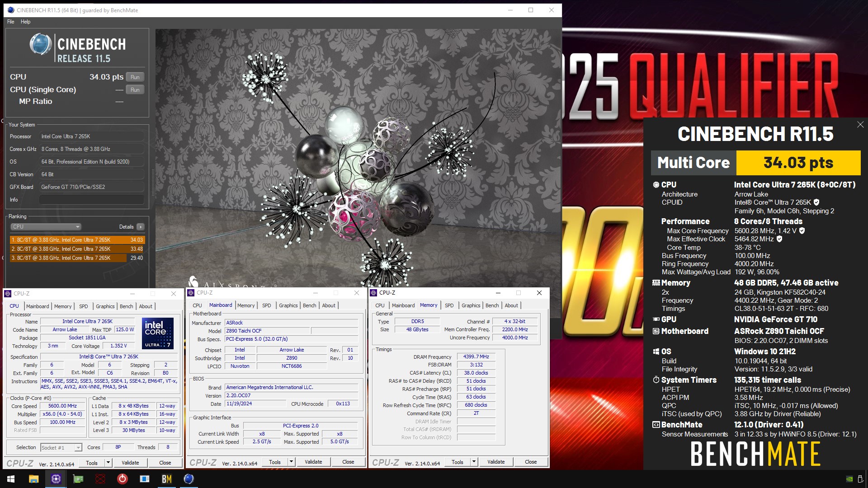The image size is (868, 488).
Task: Run the CPU (Single Core) benchmark
Action: pyautogui.click(x=135, y=90)
